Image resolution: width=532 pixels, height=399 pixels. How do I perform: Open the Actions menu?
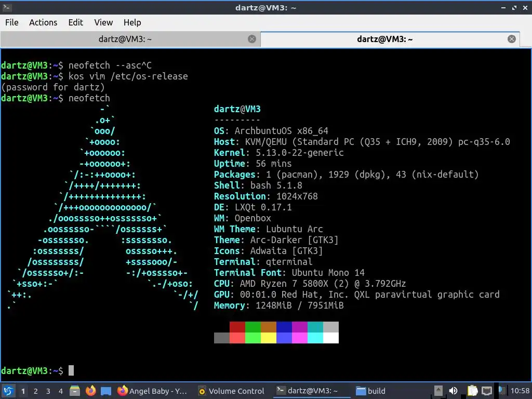pos(43,22)
